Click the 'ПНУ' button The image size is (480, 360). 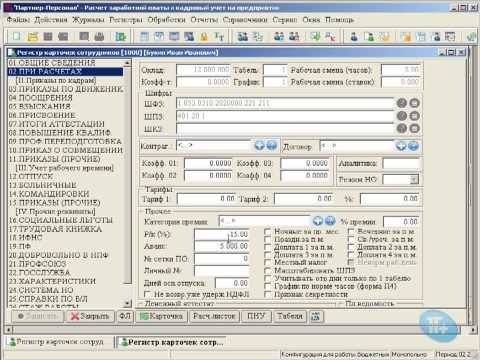[256, 316]
